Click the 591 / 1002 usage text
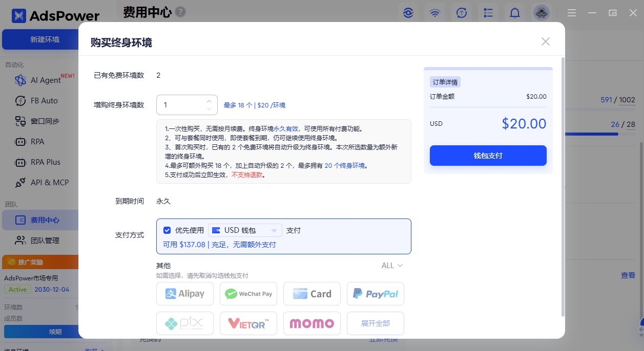 [618, 100]
